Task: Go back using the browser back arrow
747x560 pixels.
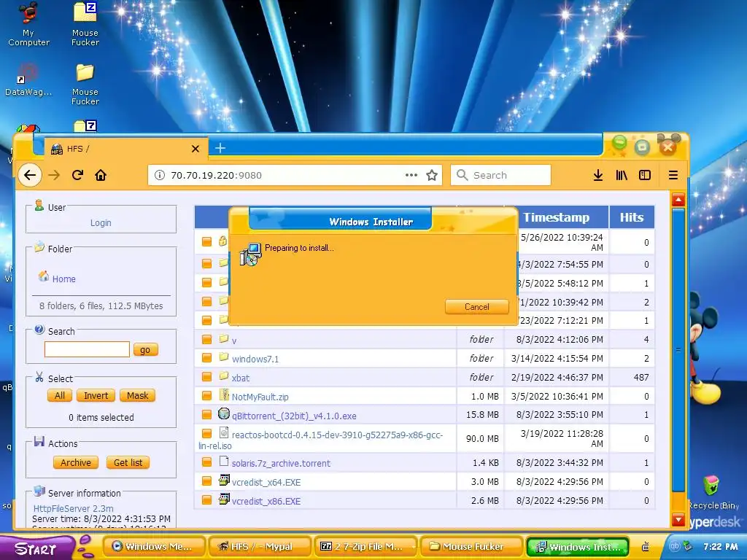Action: click(x=29, y=175)
